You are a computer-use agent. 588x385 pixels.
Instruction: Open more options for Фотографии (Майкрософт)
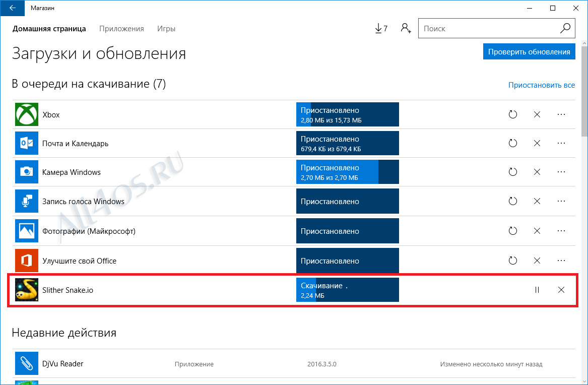pos(561,231)
